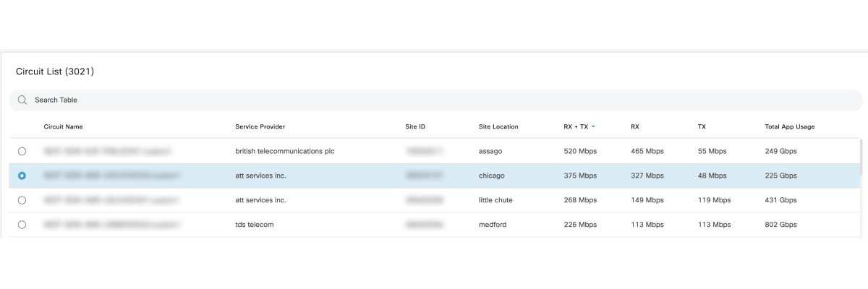Click the 520 Mbps RX + TX value

pos(580,151)
